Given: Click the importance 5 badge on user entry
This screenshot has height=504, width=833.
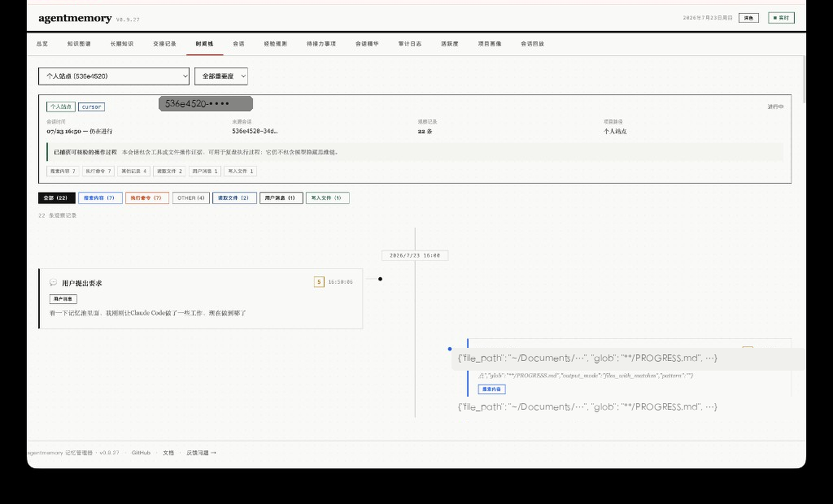Looking at the screenshot, I should point(319,282).
